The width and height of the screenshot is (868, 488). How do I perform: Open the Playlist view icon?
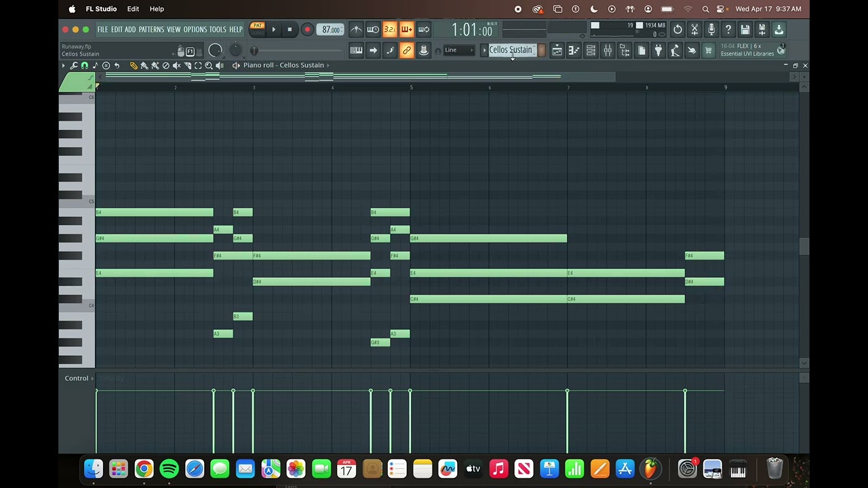(557, 50)
